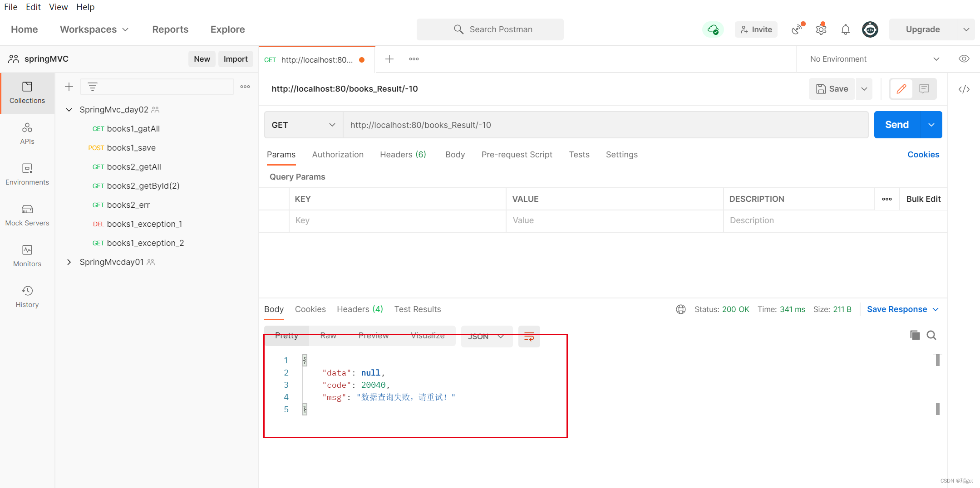Search within the response body

pyautogui.click(x=931, y=335)
